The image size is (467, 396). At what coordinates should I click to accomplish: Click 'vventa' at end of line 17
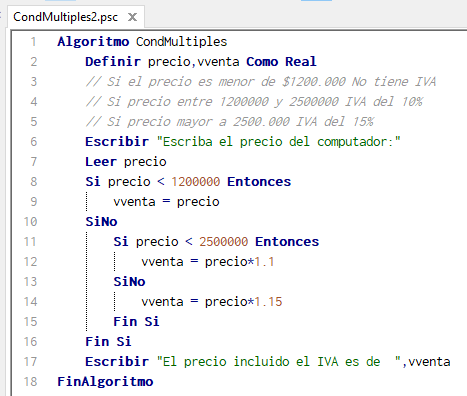(x=429, y=362)
